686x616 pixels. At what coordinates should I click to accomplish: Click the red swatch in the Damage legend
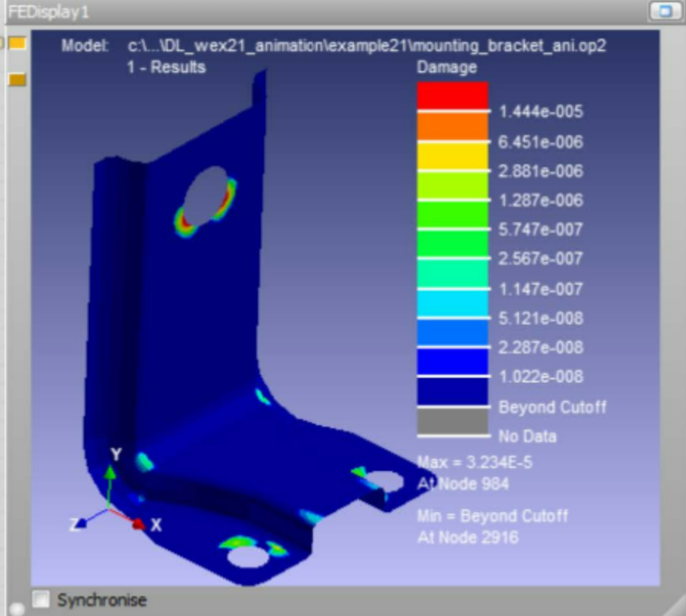point(452,95)
